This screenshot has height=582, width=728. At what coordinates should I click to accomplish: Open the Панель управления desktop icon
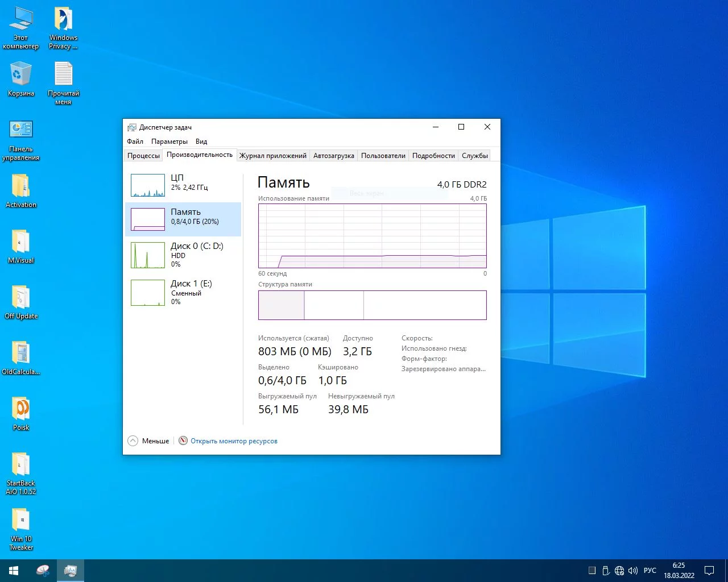tap(21, 139)
